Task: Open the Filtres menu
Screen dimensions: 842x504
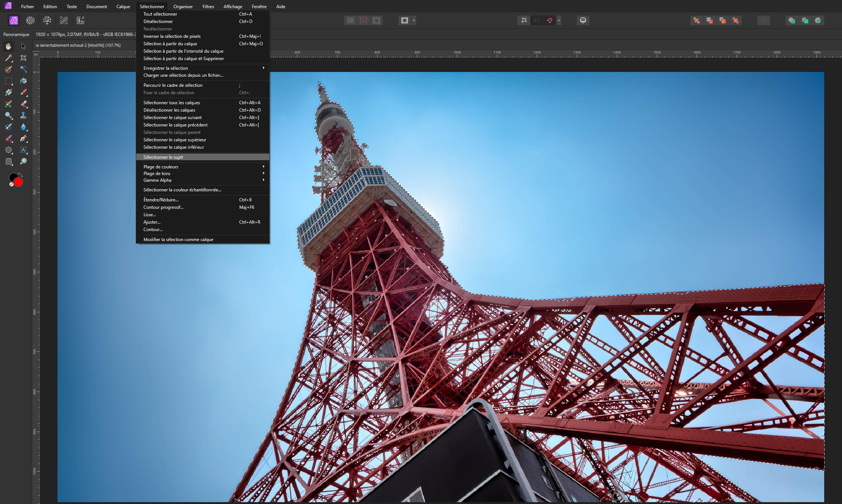Action: click(208, 6)
